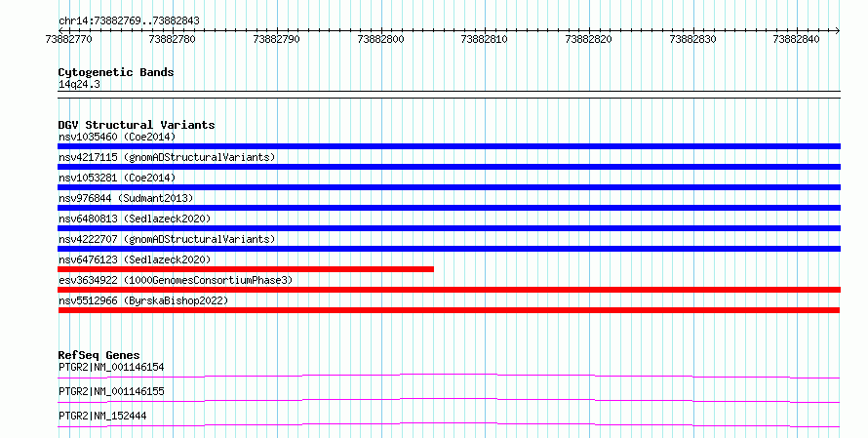Open variant nsv4217115 (gnomADStructuralVariants) label
868x438 pixels.
[167, 157]
